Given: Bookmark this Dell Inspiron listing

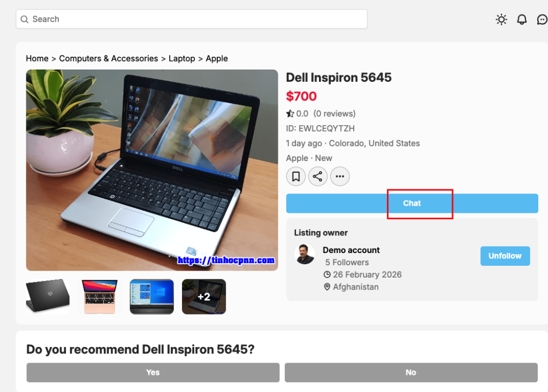Looking at the screenshot, I should click(296, 176).
